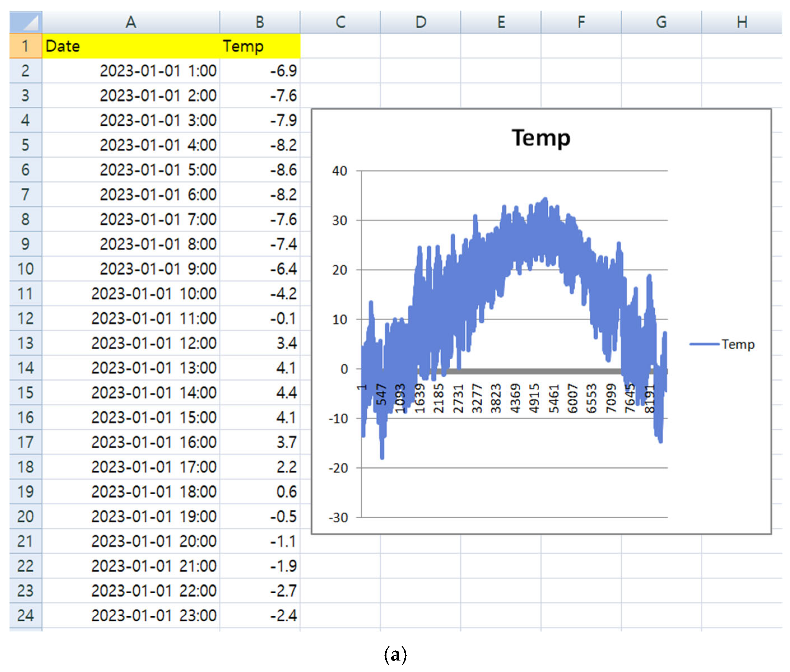Click row 1 header
The image size is (790, 672).
tap(25, 46)
